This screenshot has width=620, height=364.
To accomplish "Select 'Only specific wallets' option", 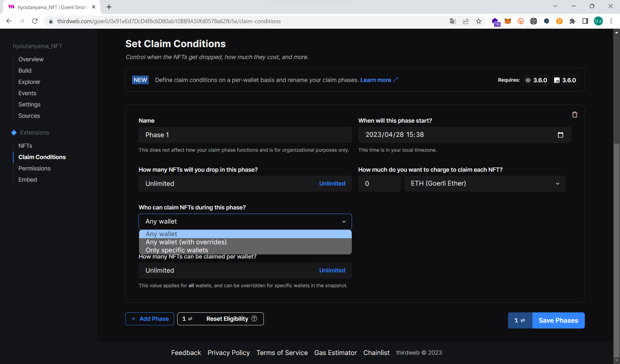I will tap(177, 250).
